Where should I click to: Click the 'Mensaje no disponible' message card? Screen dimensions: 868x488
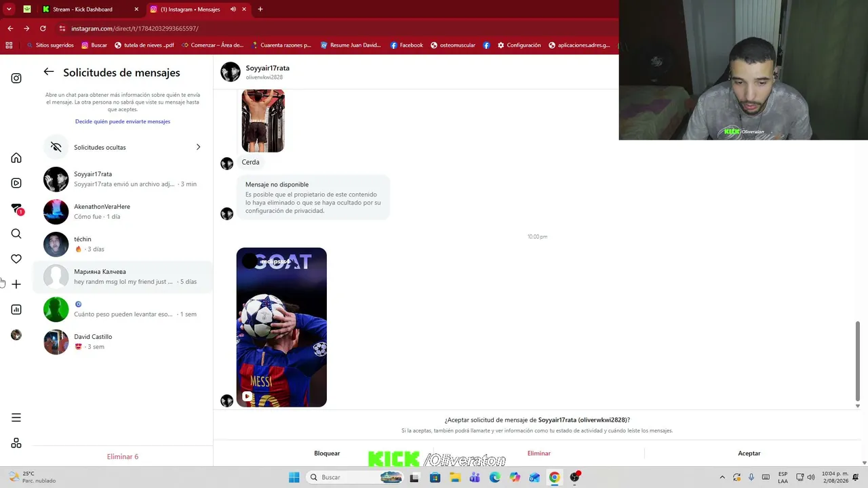pos(313,197)
